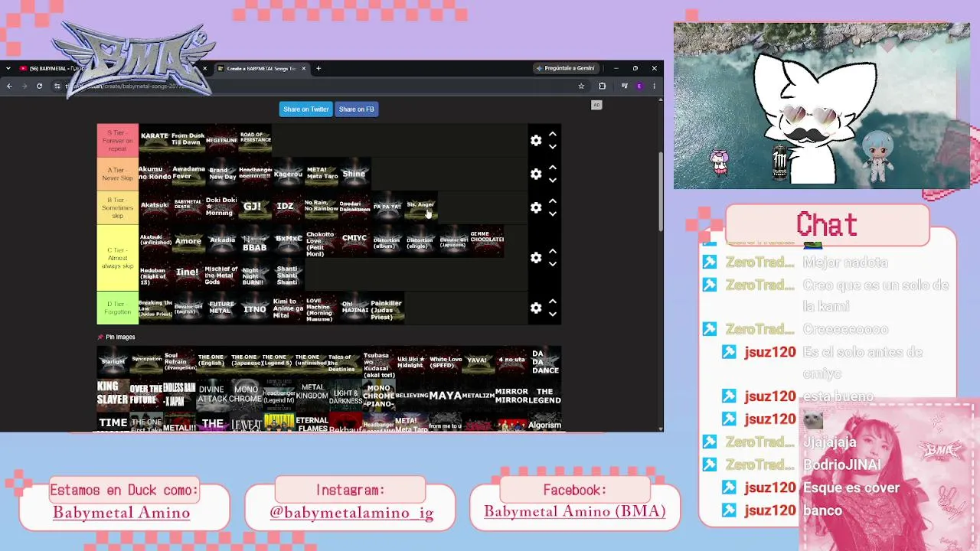Move S Tier row down with arrow
The image size is (980, 551).
(552, 146)
